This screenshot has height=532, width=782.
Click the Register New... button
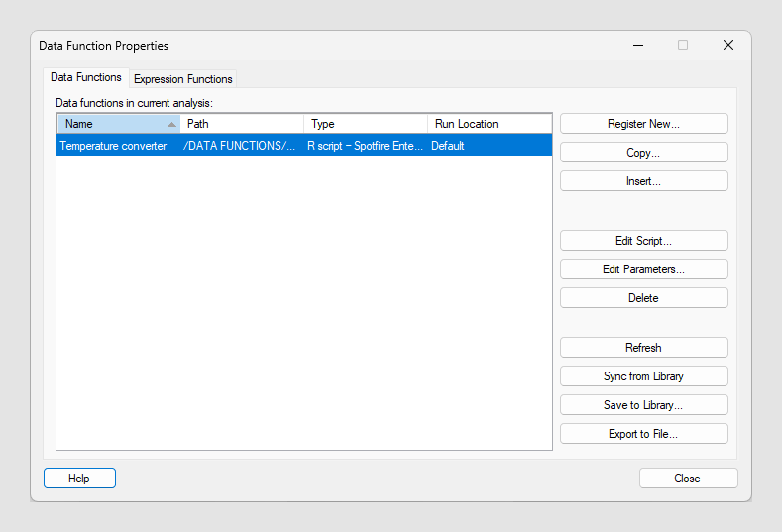point(644,124)
